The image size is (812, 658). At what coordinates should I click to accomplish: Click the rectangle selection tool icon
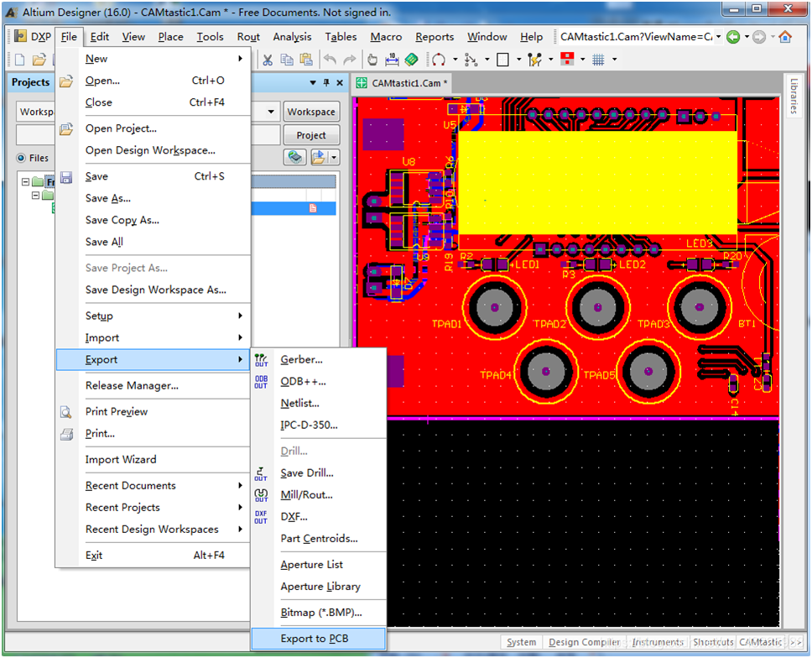(502, 60)
